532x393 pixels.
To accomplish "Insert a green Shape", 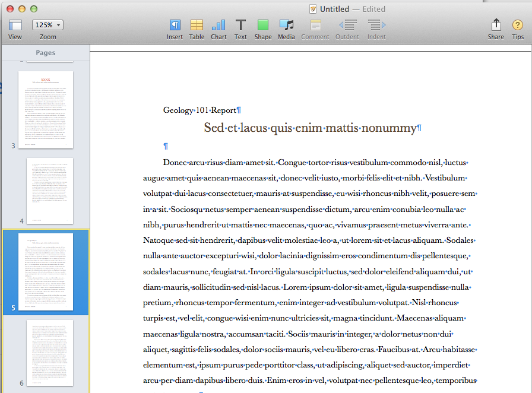I will (x=263, y=25).
